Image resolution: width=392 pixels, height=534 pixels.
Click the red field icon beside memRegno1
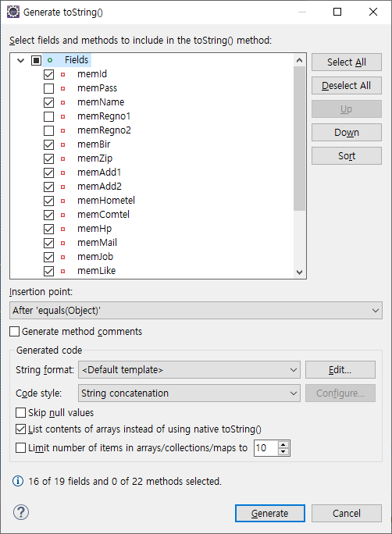click(x=62, y=116)
